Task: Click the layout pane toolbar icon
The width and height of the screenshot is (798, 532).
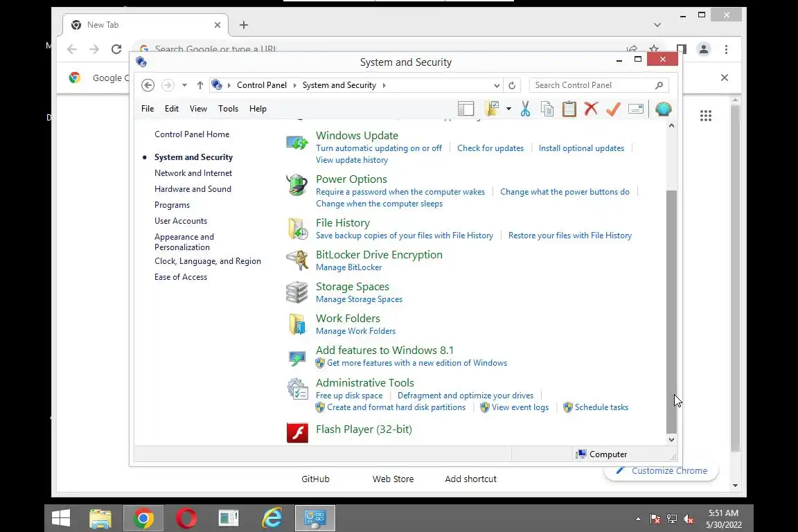Action: [465, 109]
